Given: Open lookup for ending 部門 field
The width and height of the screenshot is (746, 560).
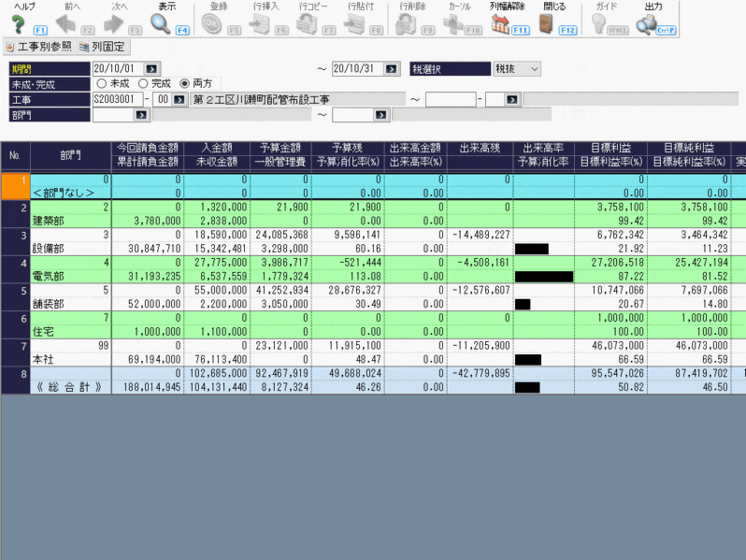Looking at the screenshot, I should pos(380,115).
